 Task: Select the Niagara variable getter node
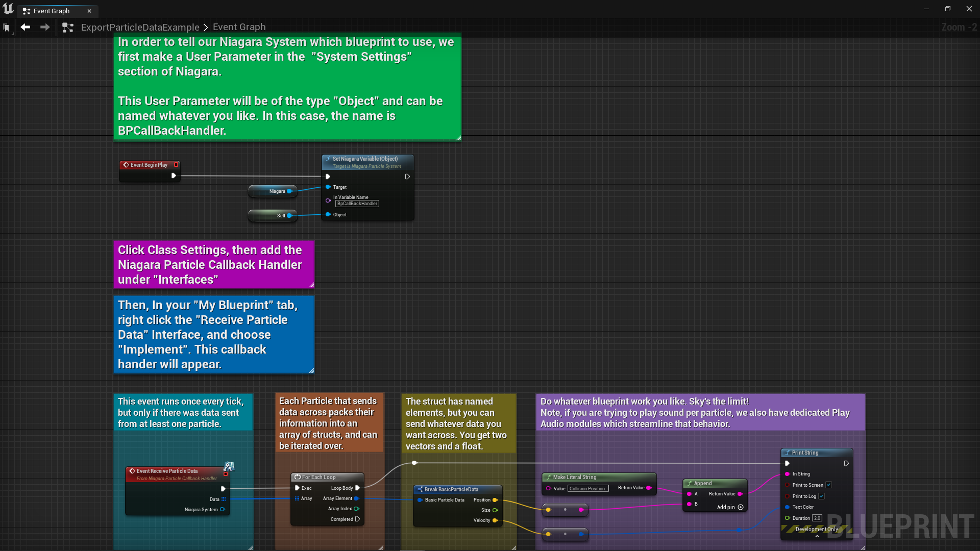[273, 191]
